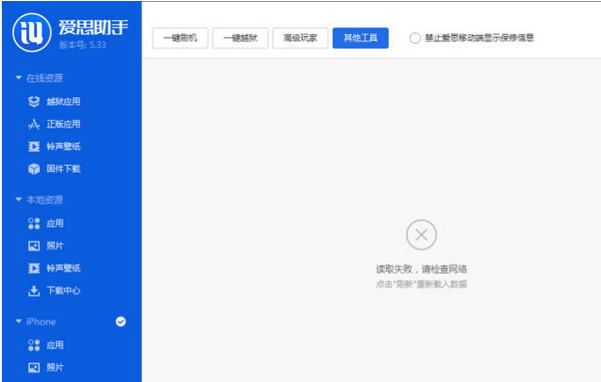601x382 pixels.
Task: Click the 版本号: 5.33 version text
Action: point(82,45)
